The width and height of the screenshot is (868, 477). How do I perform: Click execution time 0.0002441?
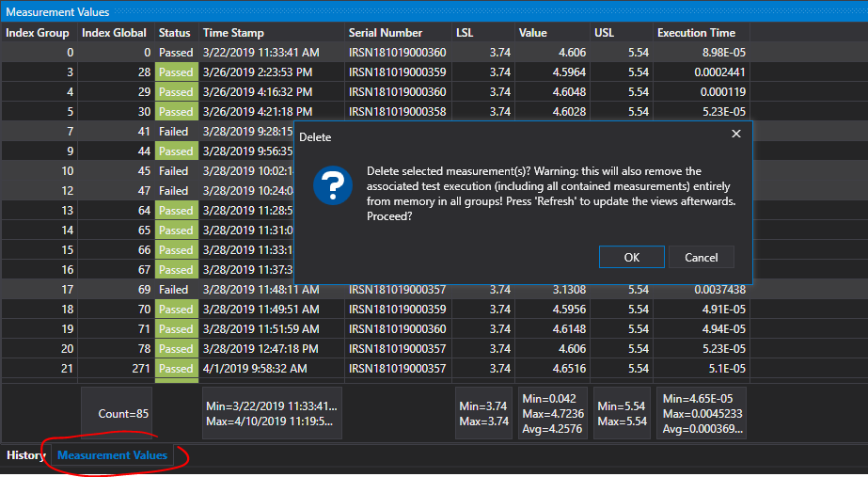702,72
